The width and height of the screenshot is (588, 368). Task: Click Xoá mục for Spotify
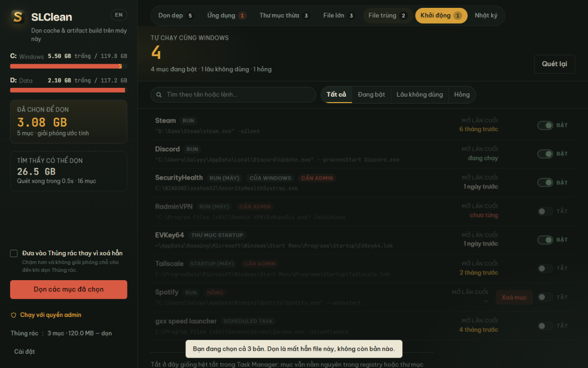coord(514,297)
